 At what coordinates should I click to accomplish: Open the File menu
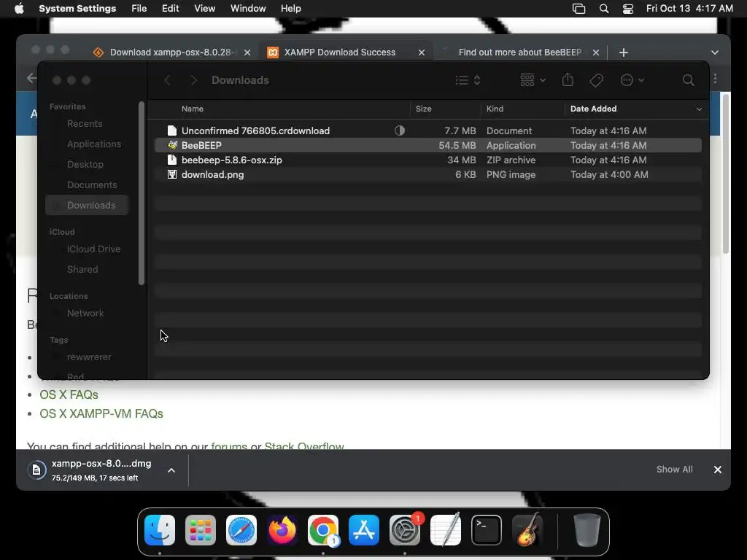[139, 9]
